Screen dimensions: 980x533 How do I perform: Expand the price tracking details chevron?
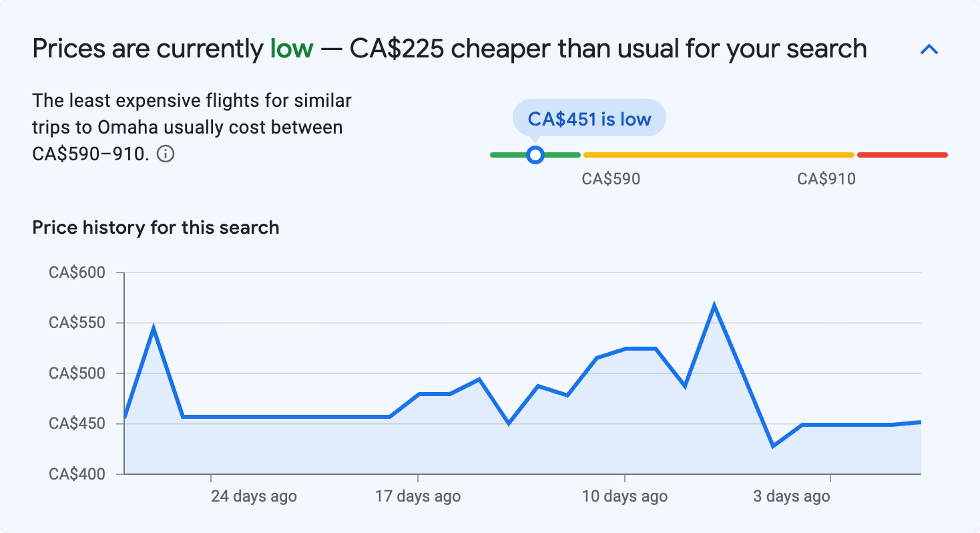coord(928,48)
